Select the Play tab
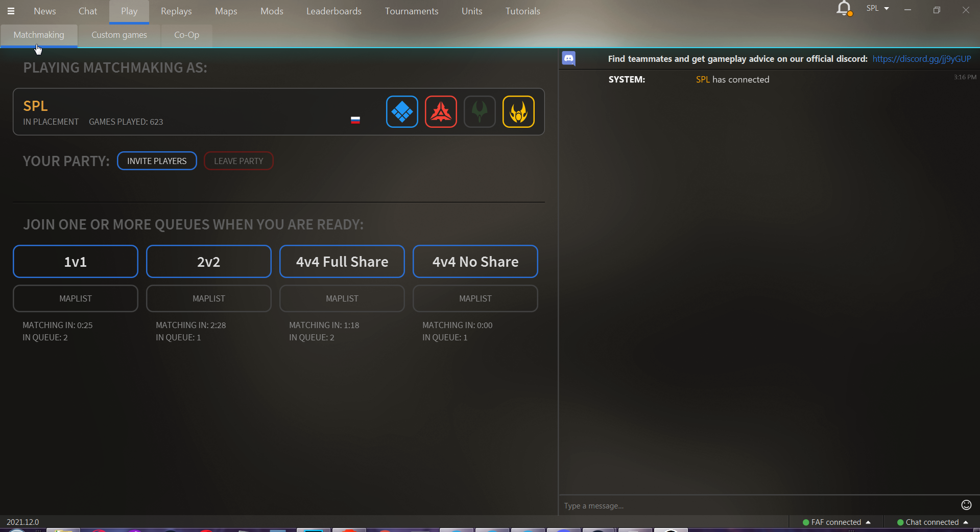Screen dimensions: 980x532 129,11
